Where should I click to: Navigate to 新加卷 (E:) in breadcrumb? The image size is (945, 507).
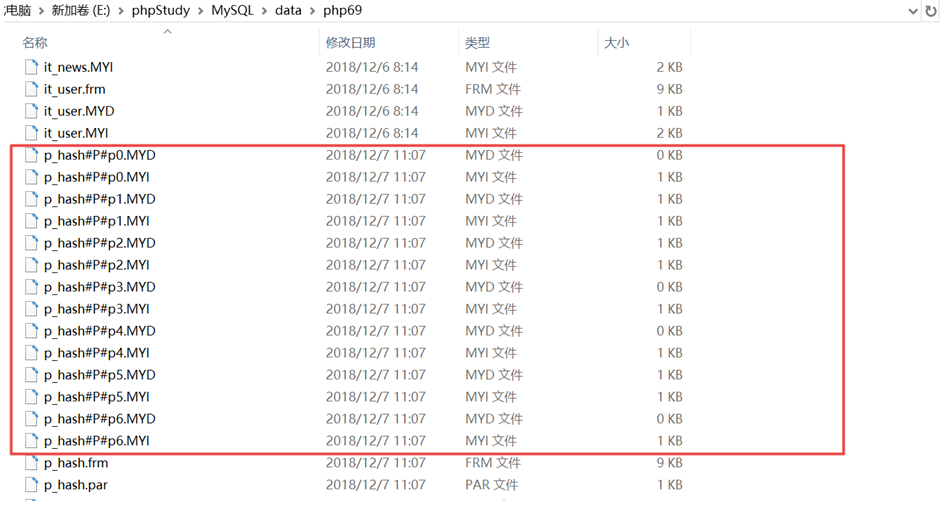[82, 11]
